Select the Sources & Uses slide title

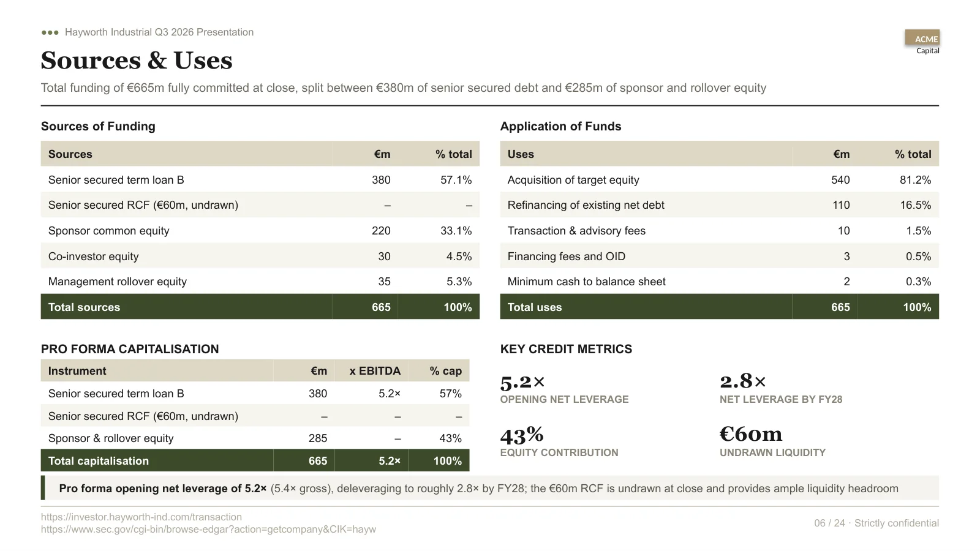pos(137,60)
